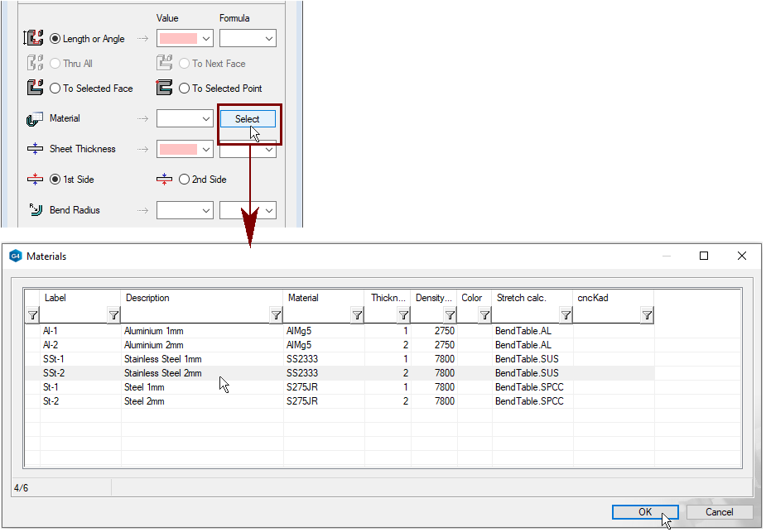Image resolution: width=766 pixels, height=532 pixels.
Task: Click the Length or Angle icon
Action: coord(34,39)
